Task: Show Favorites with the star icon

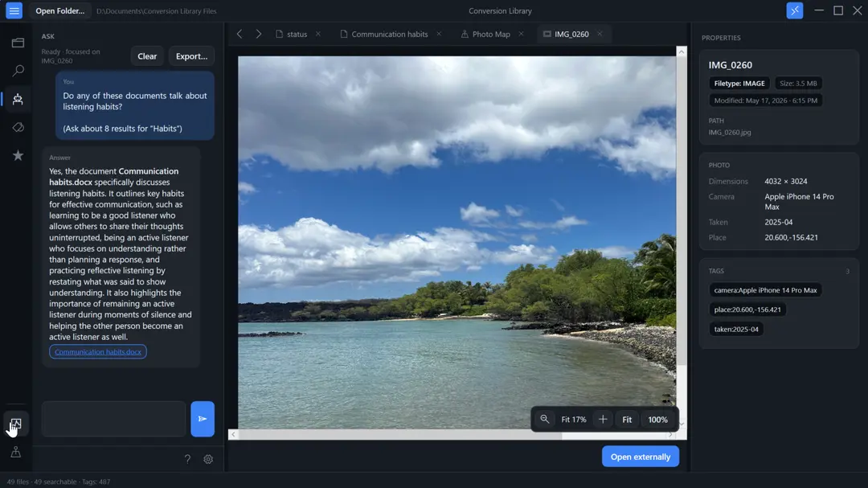Action: [x=18, y=156]
